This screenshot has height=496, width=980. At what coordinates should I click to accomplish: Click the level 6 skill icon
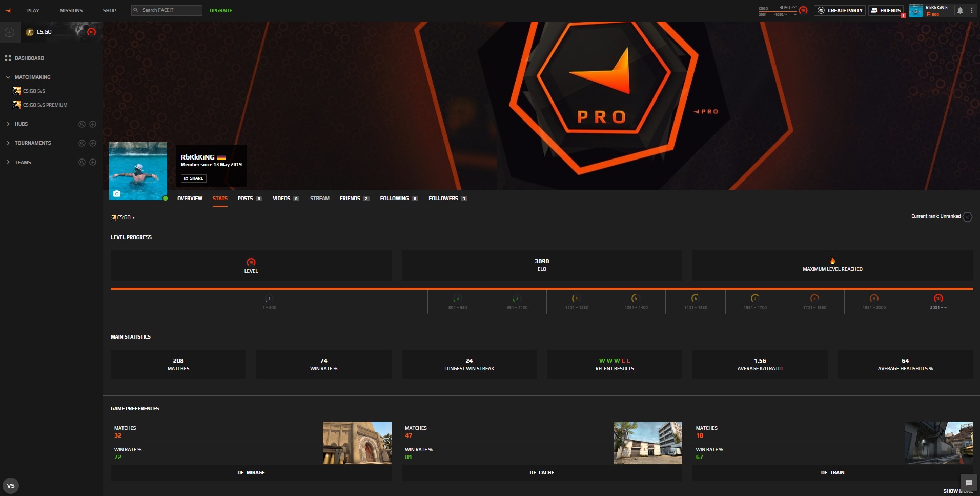pos(695,299)
